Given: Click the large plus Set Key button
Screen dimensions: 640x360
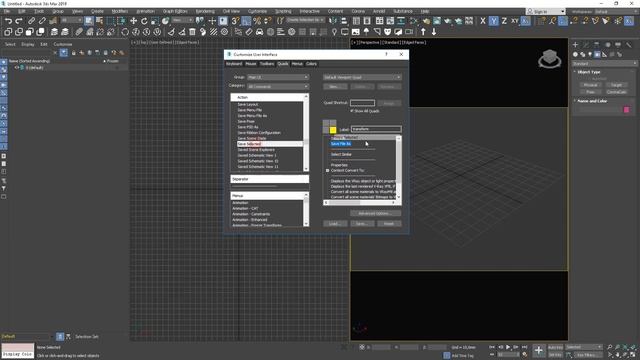Looking at the screenshot, I should click(539, 350).
